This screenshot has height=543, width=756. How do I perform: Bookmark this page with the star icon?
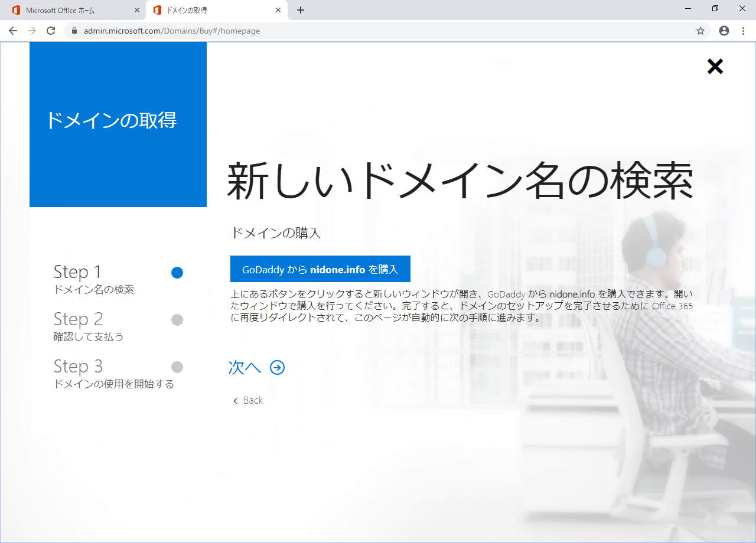[x=700, y=31]
